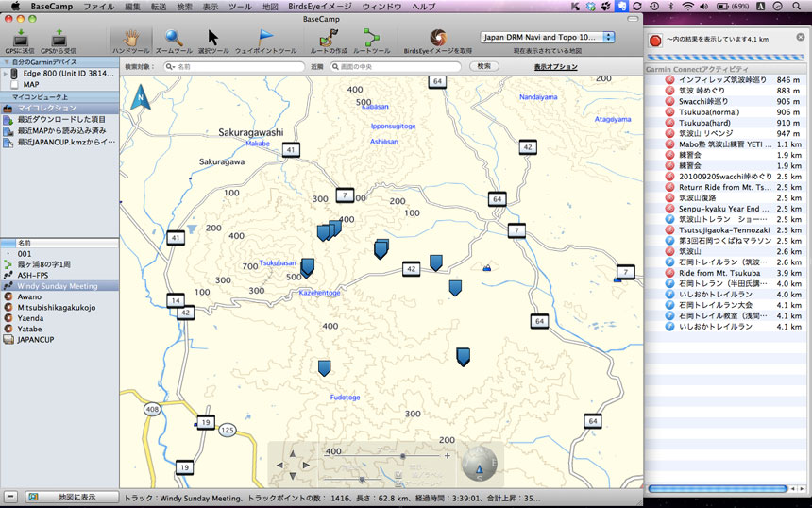Click the volume icon in menu bar
The height and width of the screenshot is (508, 812).
point(703,7)
